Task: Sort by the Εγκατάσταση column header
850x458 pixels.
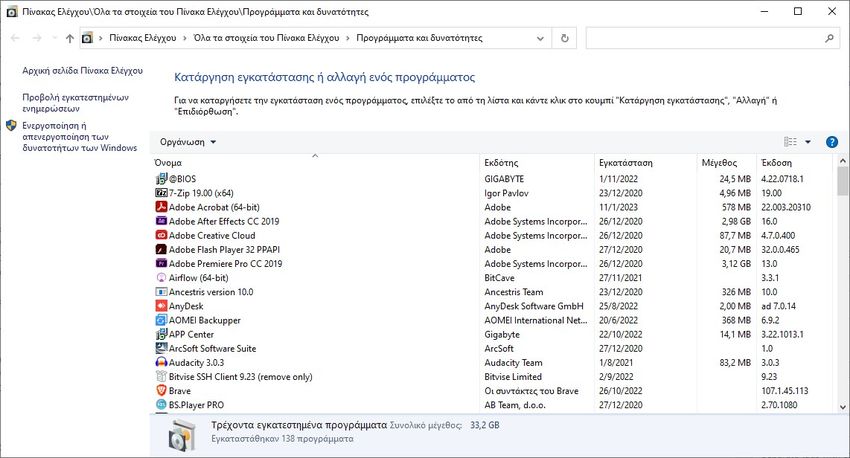Action: click(646, 163)
